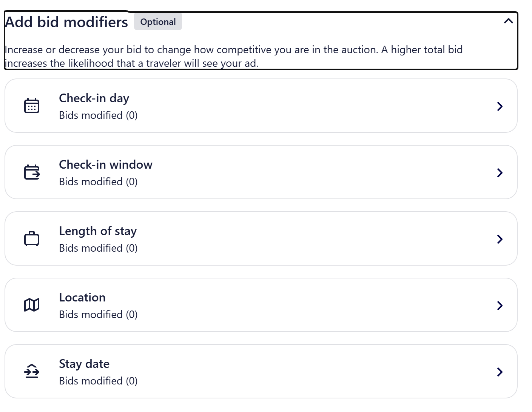Expand Check-in day with its chevron
This screenshot has height=412, width=532.
pos(500,106)
